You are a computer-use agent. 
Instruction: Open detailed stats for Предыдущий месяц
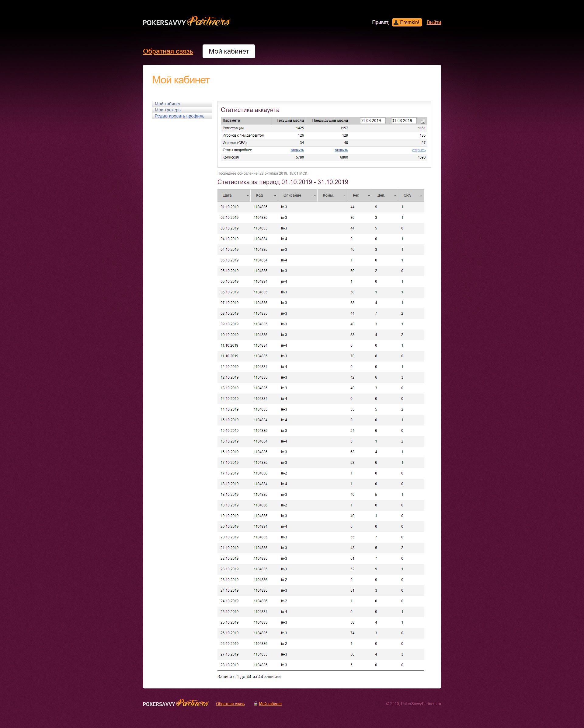pyautogui.click(x=341, y=150)
